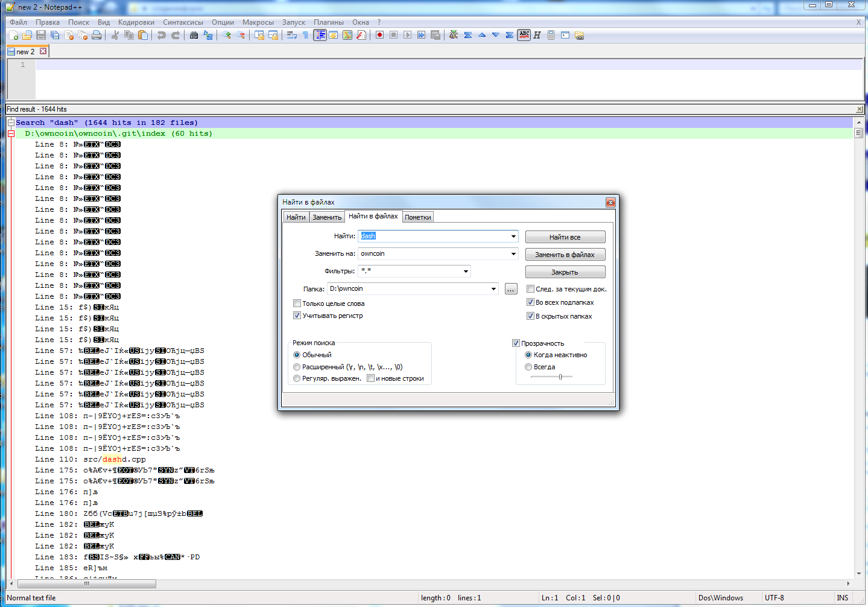Click the Print toolbar icon
Image resolution: width=868 pixels, height=607 pixels.
click(x=97, y=36)
